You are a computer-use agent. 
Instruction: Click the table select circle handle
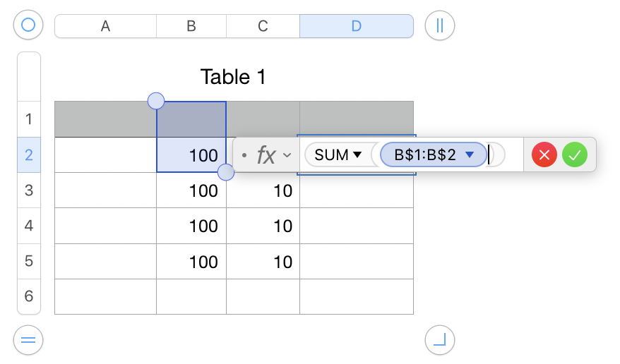coord(28,26)
